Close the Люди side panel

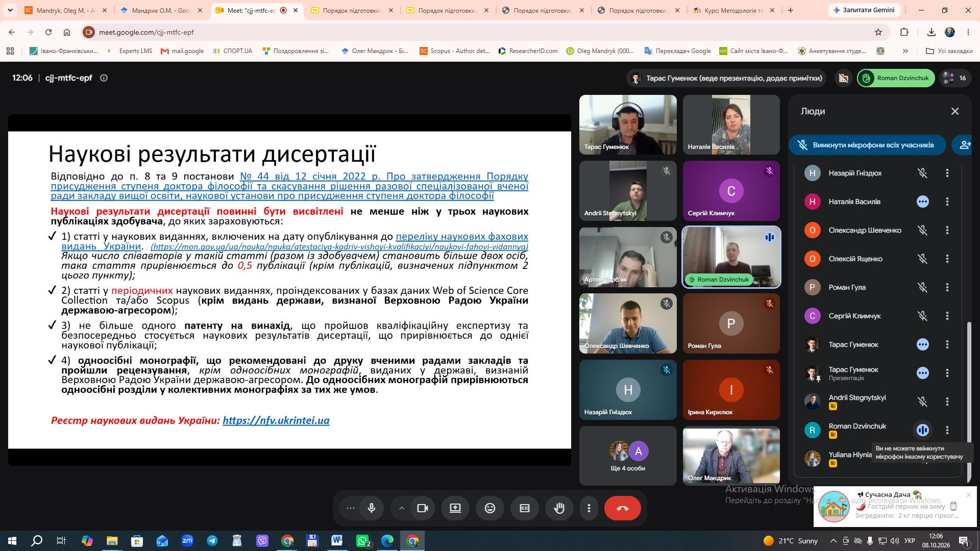955,111
